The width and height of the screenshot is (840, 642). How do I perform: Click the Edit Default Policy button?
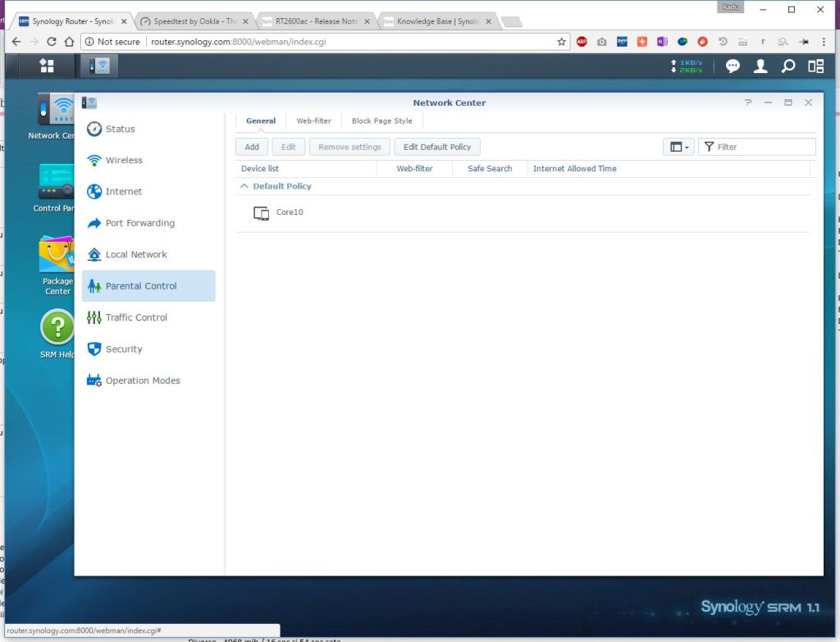[436, 147]
